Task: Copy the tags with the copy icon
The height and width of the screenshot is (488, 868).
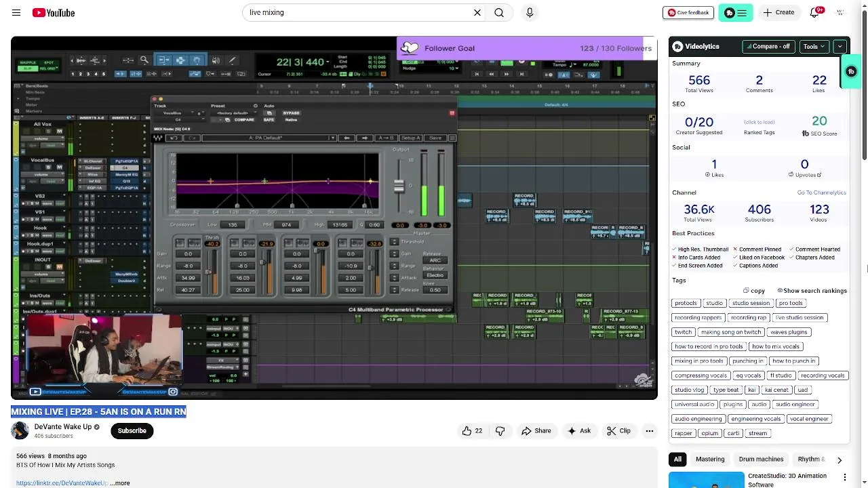Action: click(754, 291)
